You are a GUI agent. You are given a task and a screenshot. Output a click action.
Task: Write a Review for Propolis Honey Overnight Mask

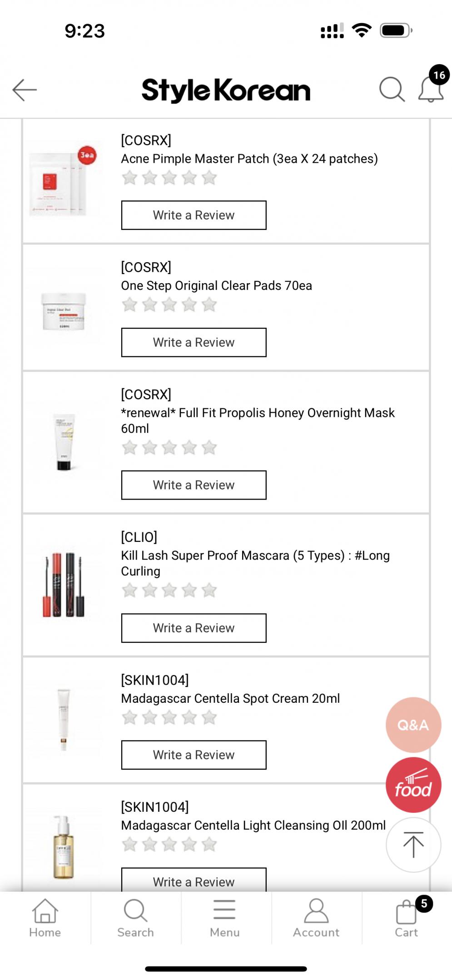tap(194, 485)
